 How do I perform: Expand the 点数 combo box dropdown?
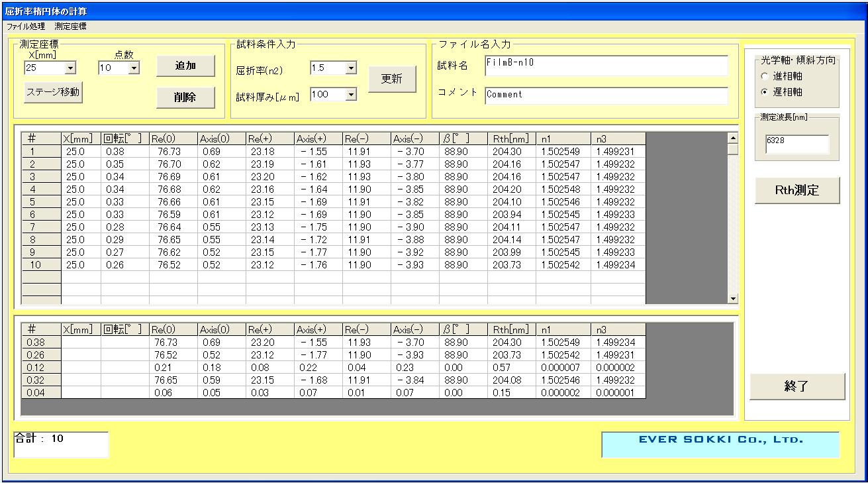tap(134, 68)
